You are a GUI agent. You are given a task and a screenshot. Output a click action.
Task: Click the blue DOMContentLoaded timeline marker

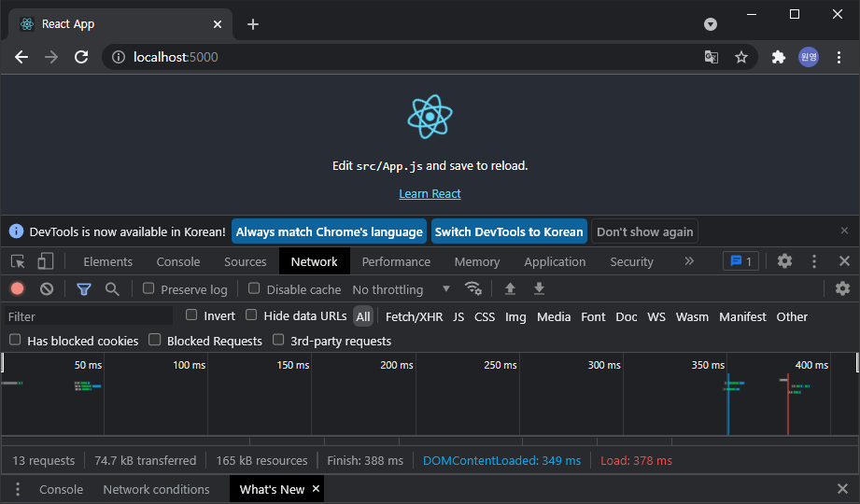(728, 405)
